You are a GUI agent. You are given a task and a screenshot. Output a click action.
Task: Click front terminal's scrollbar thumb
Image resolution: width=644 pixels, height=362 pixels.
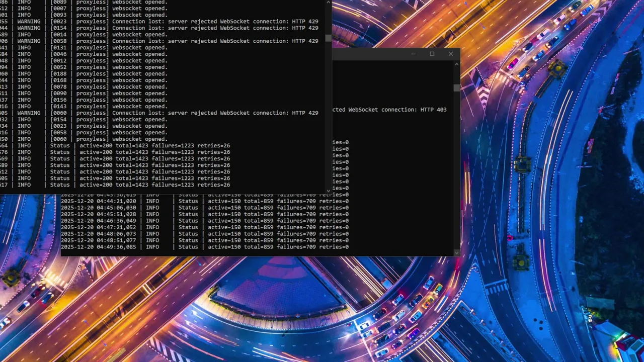[329, 38]
